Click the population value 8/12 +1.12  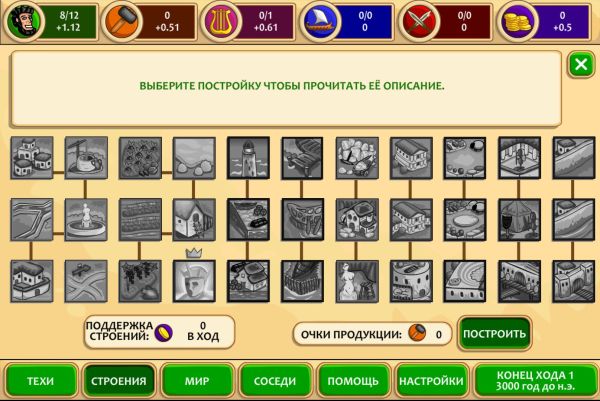[69, 21]
